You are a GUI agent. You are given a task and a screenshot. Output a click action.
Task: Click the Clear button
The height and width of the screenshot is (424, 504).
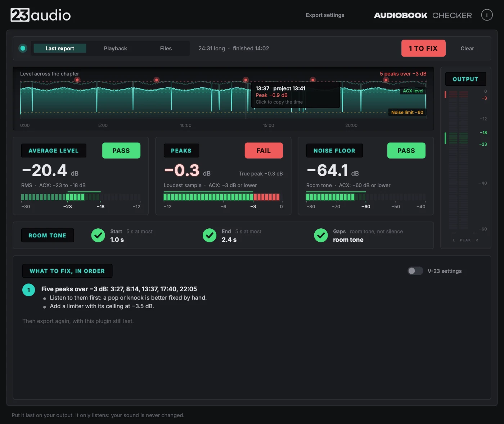pos(467,48)
